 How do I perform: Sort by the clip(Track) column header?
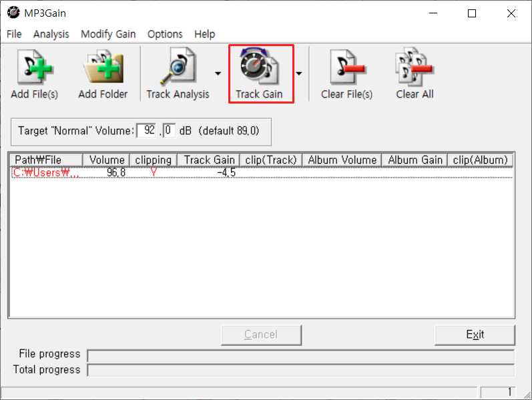pos(271,160)
